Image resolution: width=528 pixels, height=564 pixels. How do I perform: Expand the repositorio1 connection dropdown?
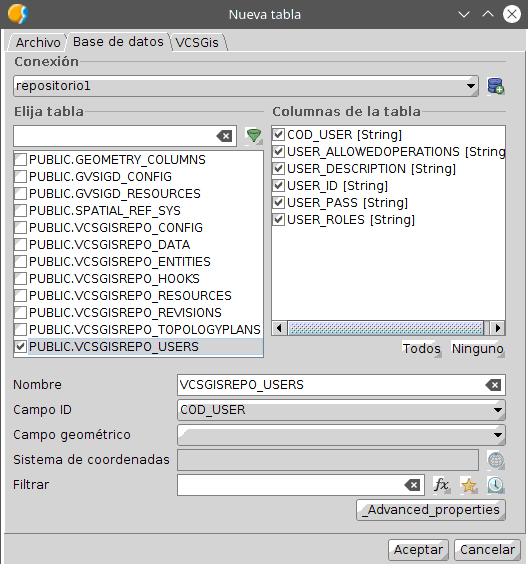pos(470,86)
